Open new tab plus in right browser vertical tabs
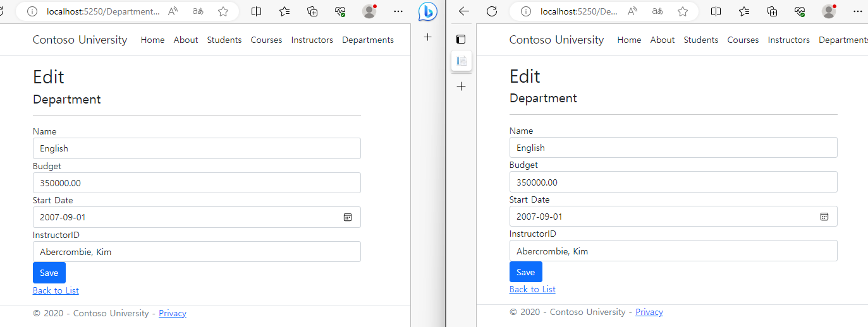868x327 pixels. tap(462, 86)
